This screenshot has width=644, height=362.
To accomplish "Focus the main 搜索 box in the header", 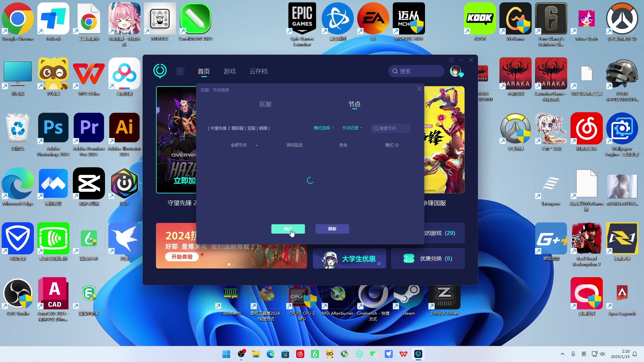I will (416, 71).
